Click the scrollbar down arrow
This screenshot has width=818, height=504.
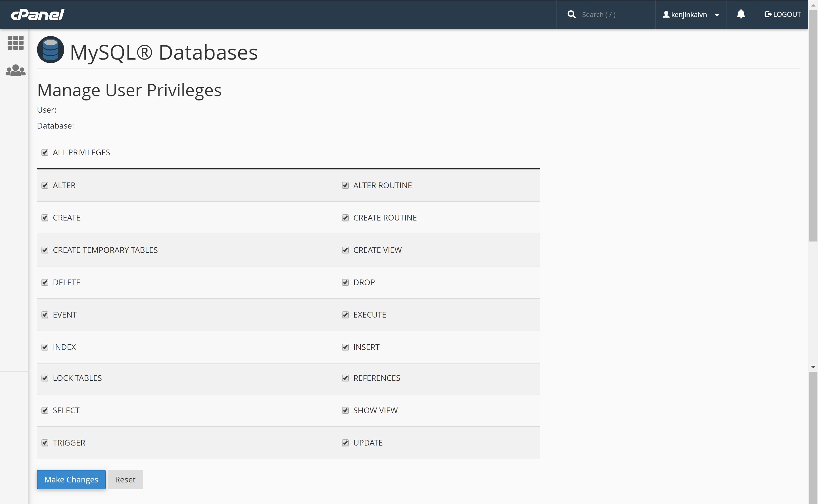coord(813,367)
